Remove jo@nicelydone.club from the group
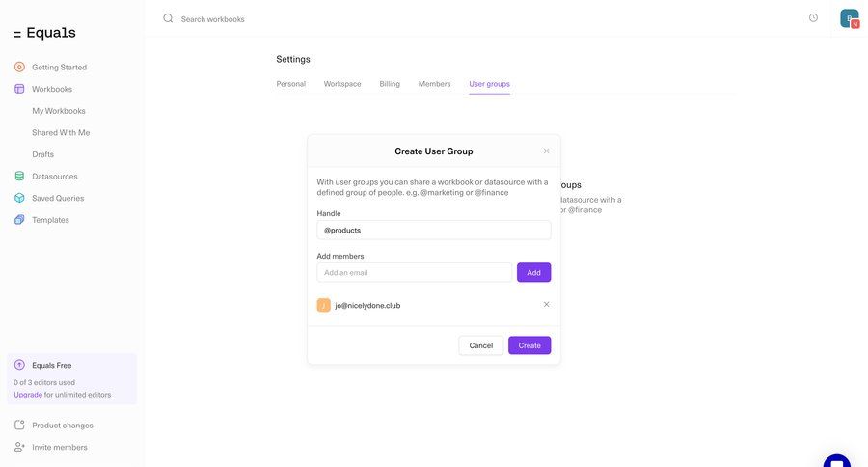The width and height of the screenshot is (868, 467). [x=546, y=305]
